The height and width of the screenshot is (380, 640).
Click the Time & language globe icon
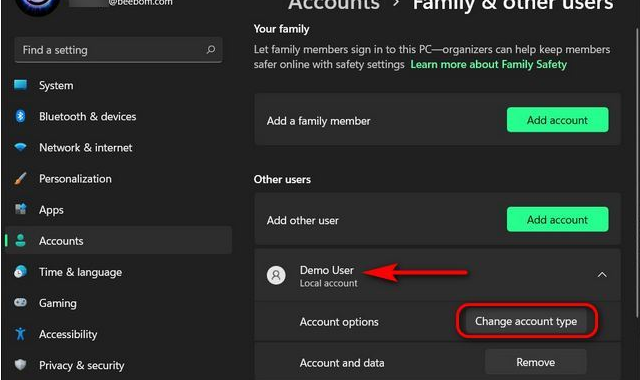point(20,271)
